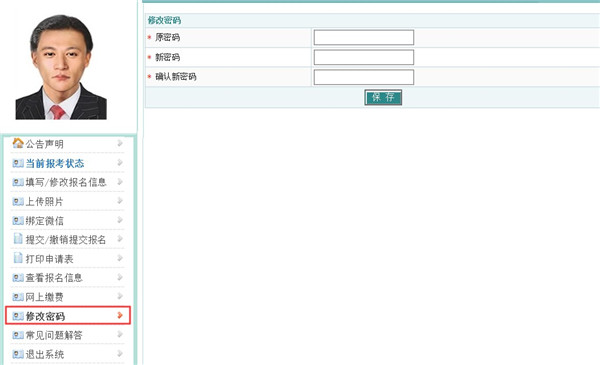600x365 pixels.
Task: Click the 修改密码 section heading
Action: click(165, 20)
